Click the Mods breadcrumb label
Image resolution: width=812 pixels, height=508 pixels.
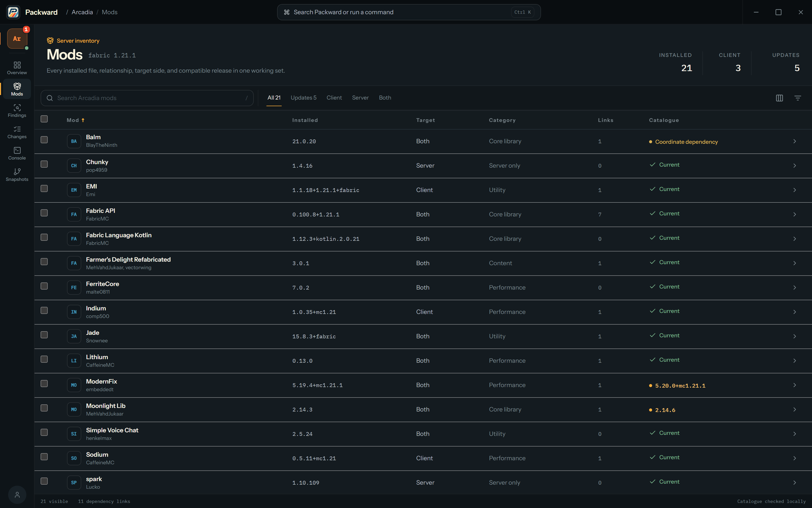pos(109,12)
